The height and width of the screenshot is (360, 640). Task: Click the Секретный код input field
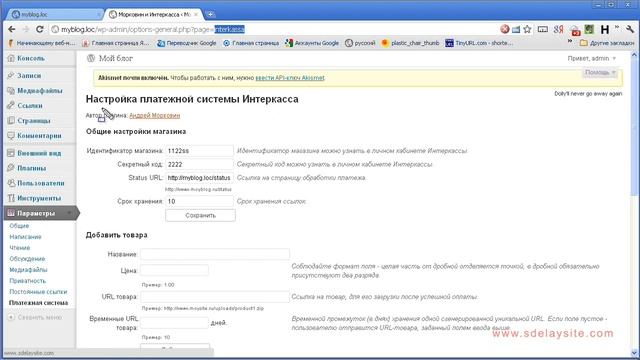[x=200, y=164]
